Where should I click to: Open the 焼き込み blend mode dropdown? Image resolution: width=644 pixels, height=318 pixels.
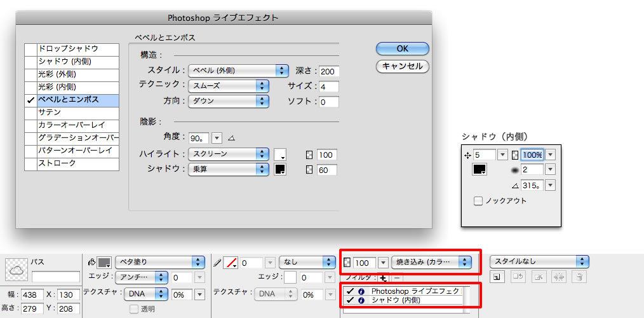[x=431, y=261]
